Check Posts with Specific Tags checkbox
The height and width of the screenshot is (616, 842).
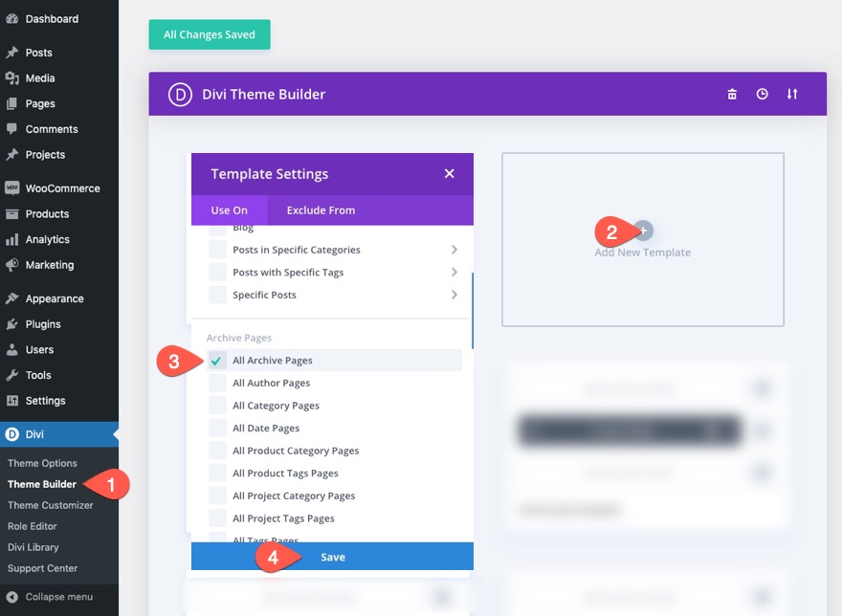tap(217, 273)
